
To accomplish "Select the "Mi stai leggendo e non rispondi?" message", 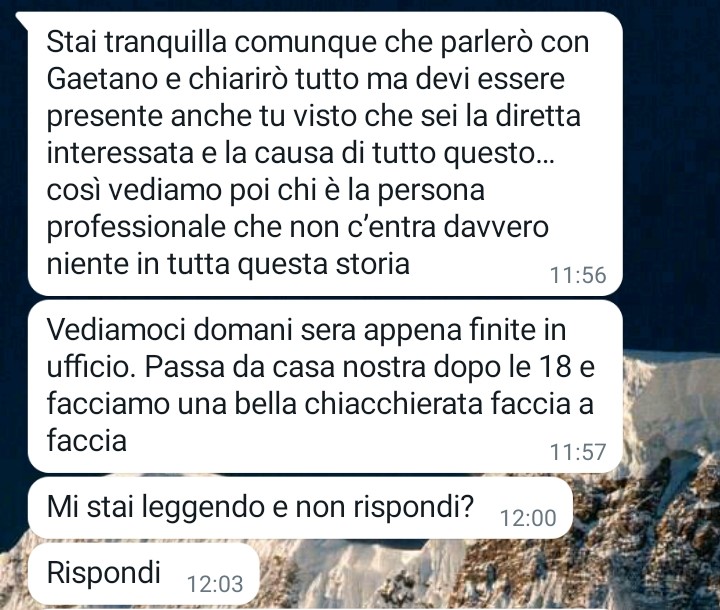I will click(300, 508).
